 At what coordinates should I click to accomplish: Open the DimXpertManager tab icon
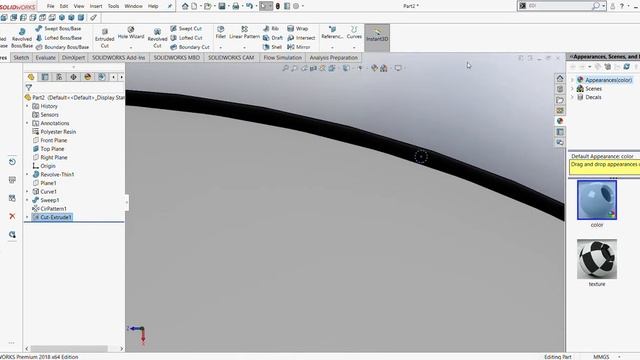(73, 77)
